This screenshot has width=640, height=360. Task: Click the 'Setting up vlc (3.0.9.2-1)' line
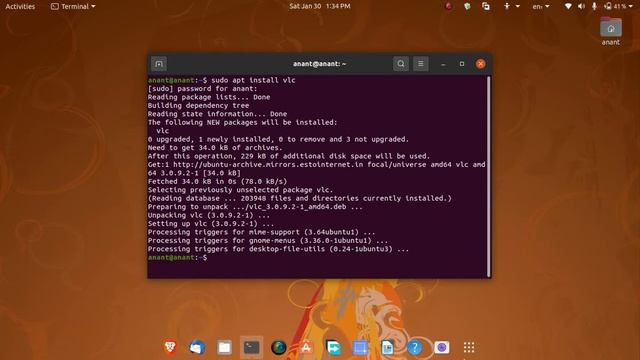(x=211, y=224)
